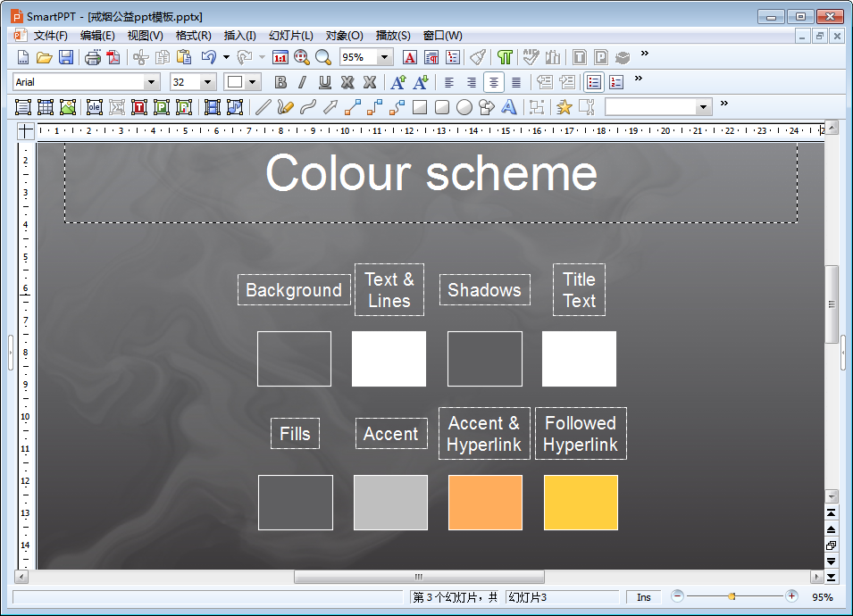Viewport: 853px width, 616px height.
Task: Toggle Align left paragraph alignment
Action: coord(448,82)
